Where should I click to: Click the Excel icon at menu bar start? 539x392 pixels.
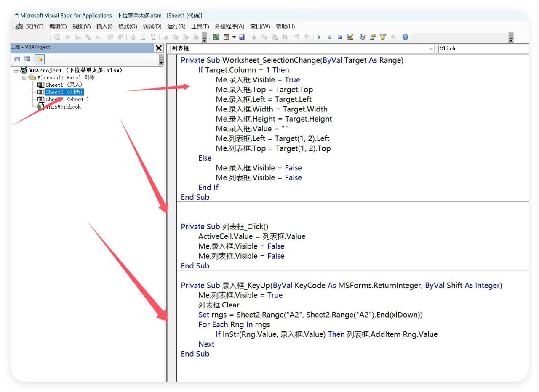coord(19,26)
